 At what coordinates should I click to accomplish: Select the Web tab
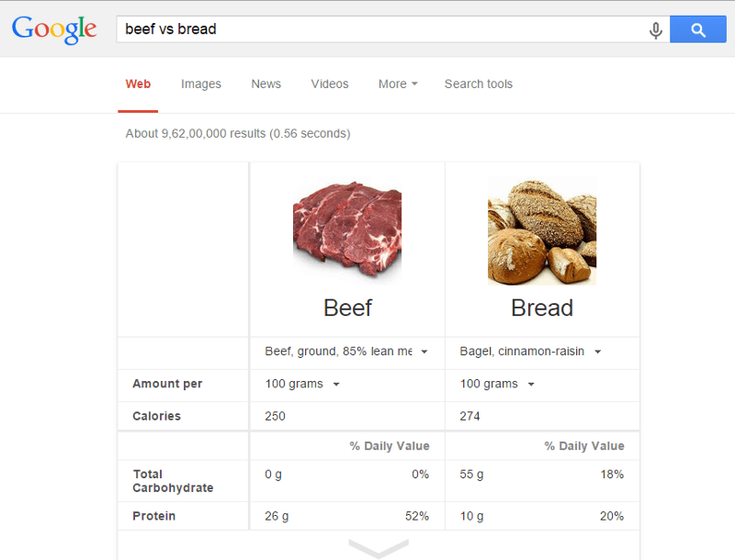point(138,84)
